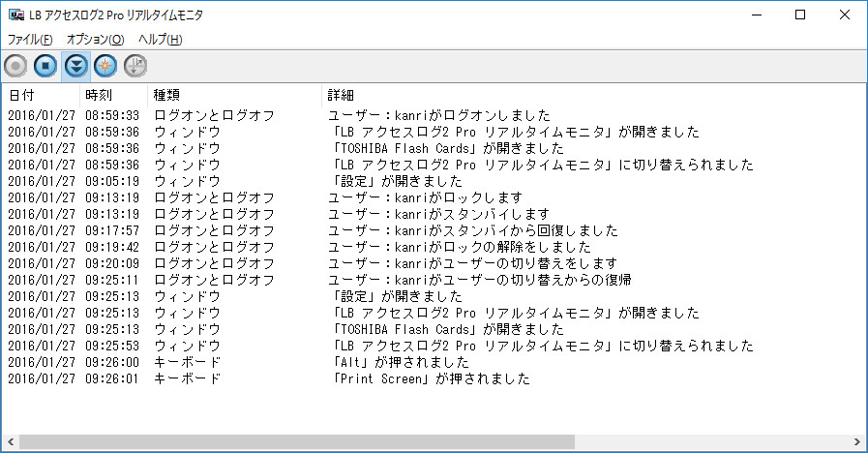Click the 'ウィンドウ' type cell at 09:25:53
The height and width of the screenshot is (453, 868).
(188, 347)
